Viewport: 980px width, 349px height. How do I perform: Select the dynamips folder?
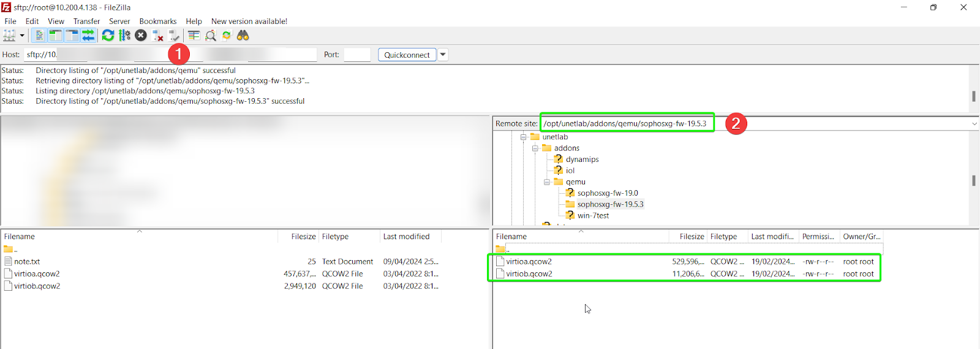coord(582,159)
